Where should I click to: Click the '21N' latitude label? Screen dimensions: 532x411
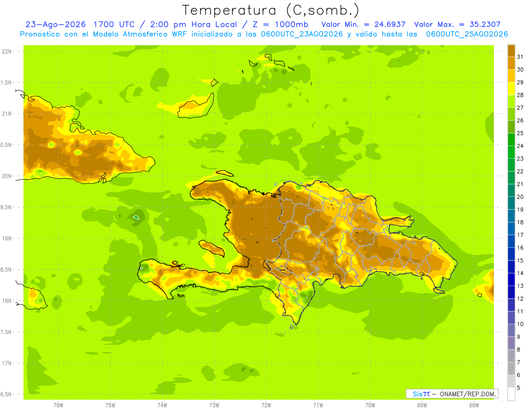point(7,114)
